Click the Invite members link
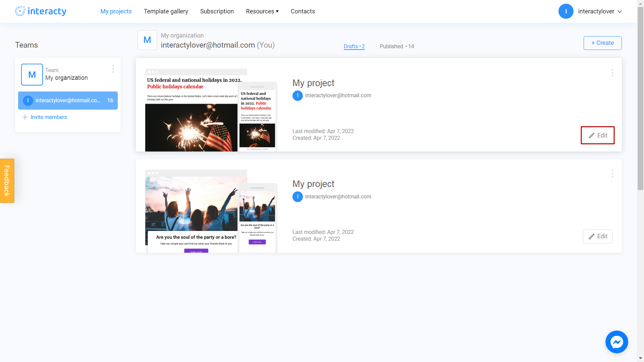 (x=49, y=117)
